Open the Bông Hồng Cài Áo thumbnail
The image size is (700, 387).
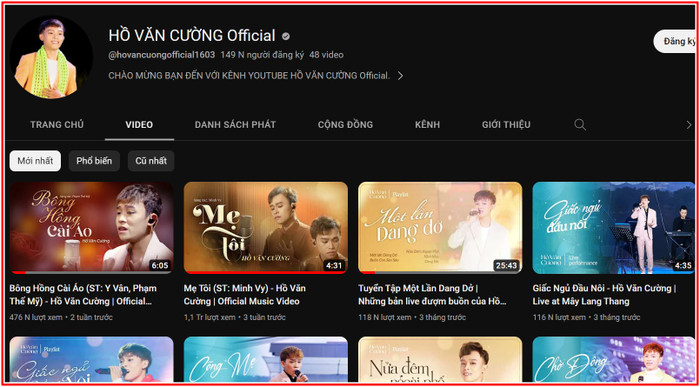[92, 228]
